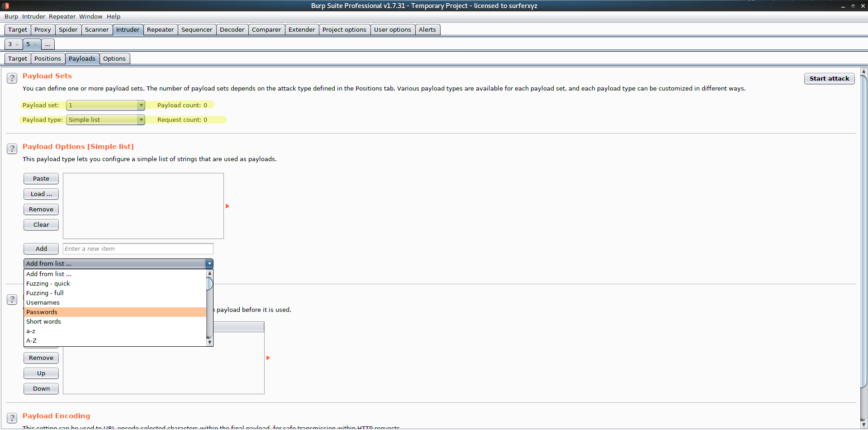Image resolution: width=868 pixels, height=430 pixels.
Task: Open the Payload Encoding help icon
Action: 12,418
